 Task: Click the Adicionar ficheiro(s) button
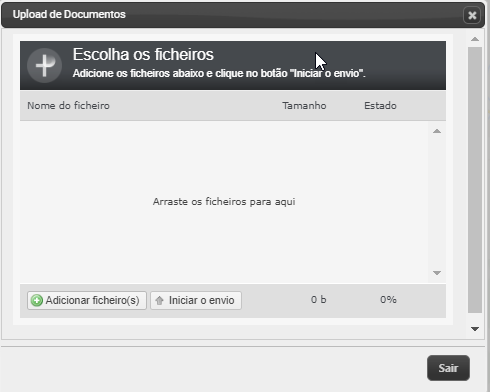[87, 300]
